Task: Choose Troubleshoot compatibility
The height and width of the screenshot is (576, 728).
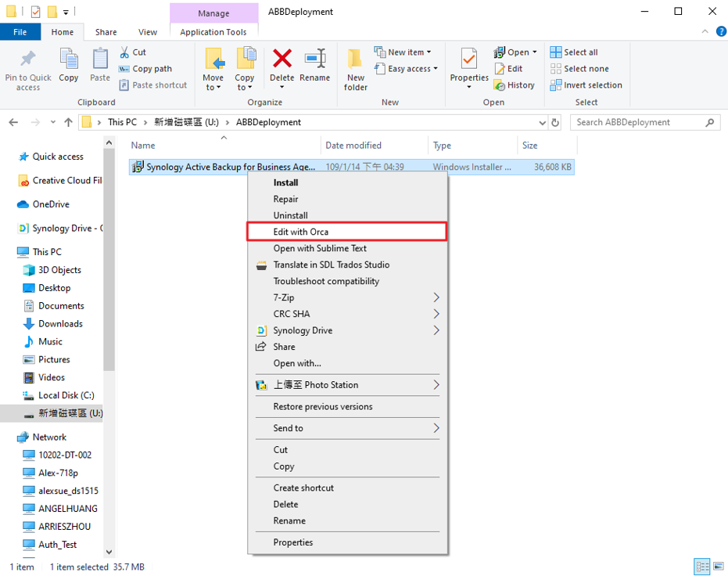Action: pos(347,281)
